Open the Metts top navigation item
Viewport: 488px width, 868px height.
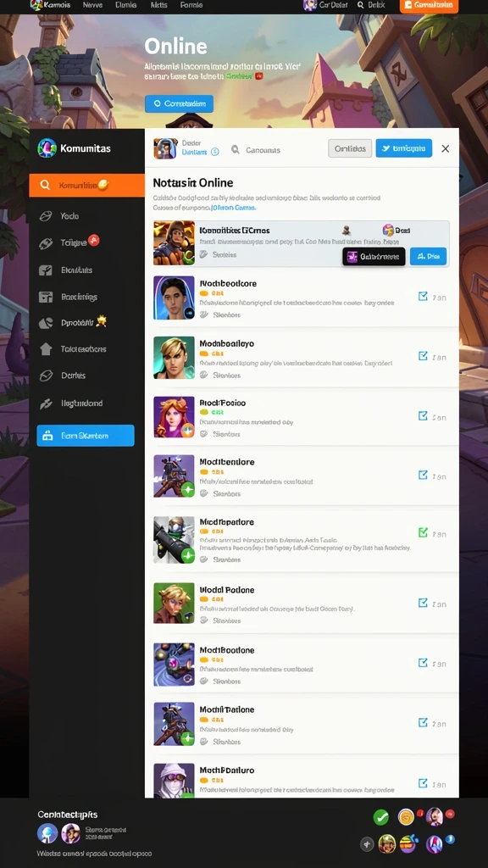tap(158, 5)
